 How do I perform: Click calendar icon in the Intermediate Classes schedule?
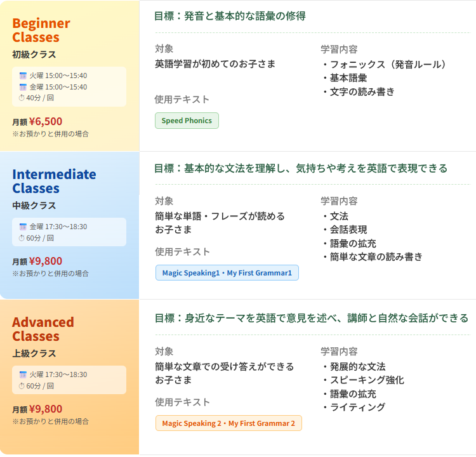click(x=23, y=227)
